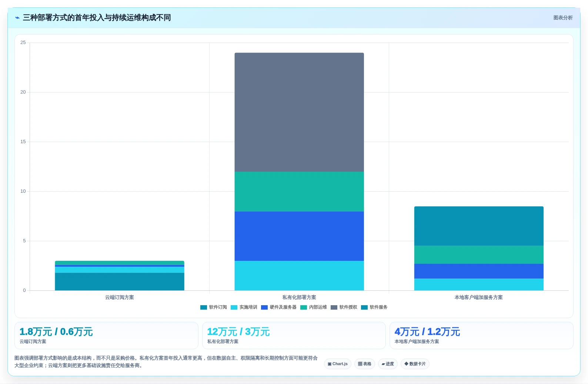Click the y-axis tick label 5
Viewport: 588px width, 384px height.
(x=24, y=241)
